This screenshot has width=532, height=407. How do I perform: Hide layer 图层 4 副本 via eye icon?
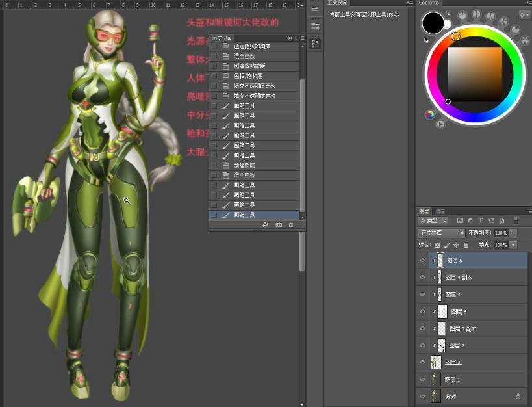coord(422,277)
